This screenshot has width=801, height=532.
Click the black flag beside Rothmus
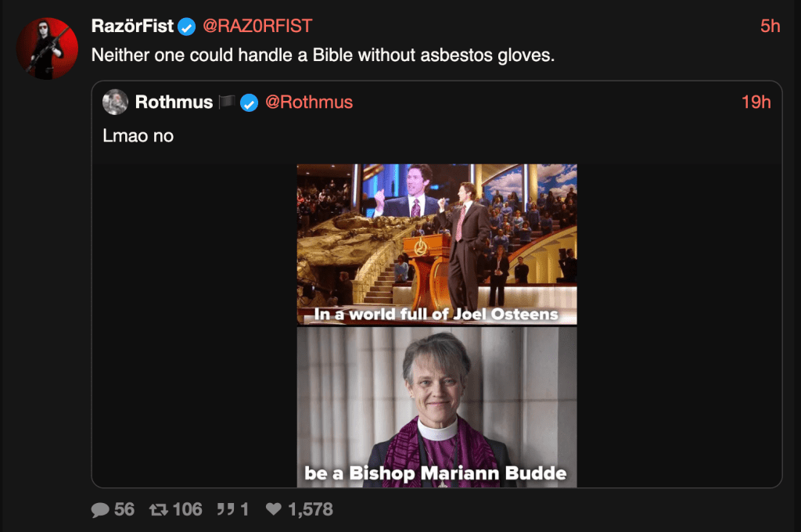point(226,102)
